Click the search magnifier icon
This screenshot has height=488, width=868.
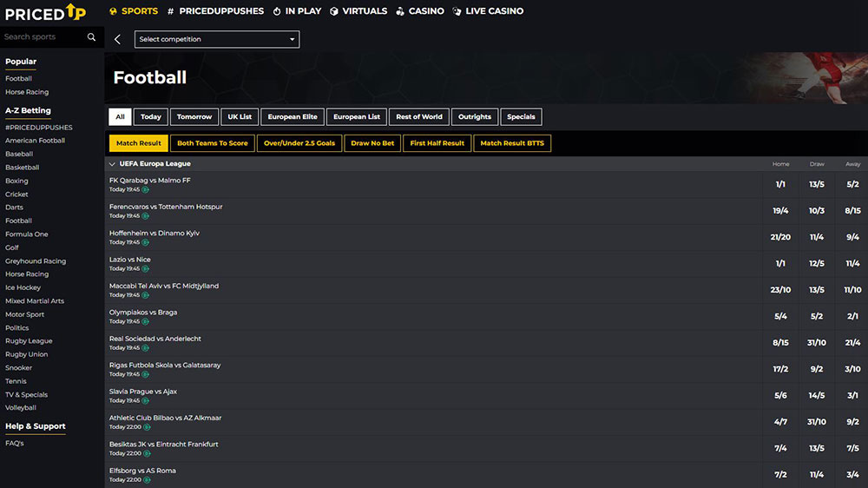pos(91,37)
